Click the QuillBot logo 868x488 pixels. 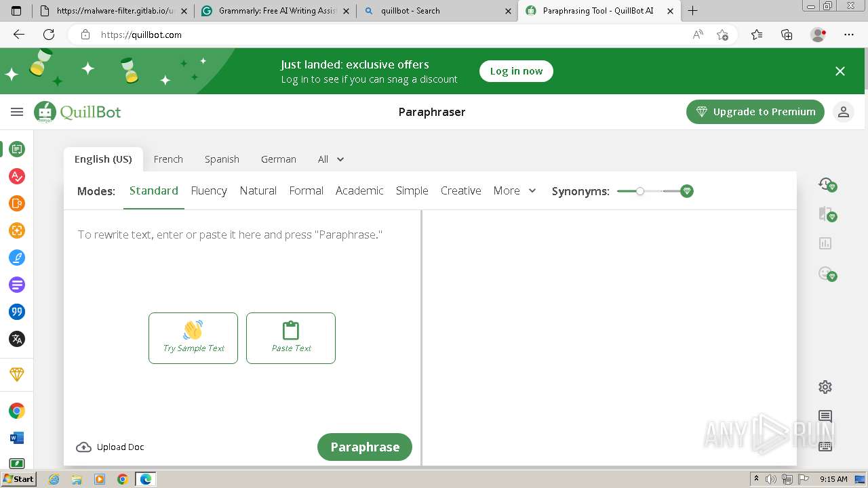[77, 112]
